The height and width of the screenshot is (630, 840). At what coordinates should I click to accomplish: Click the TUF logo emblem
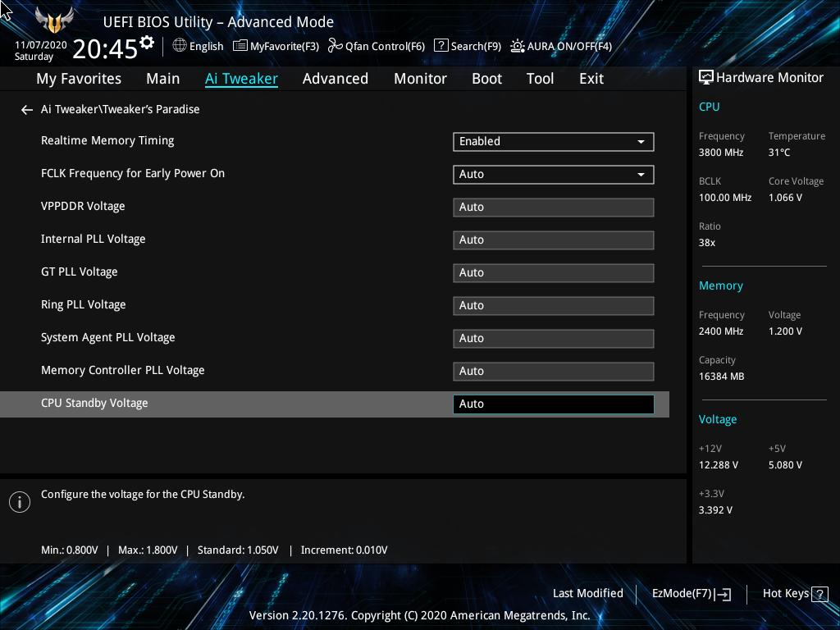point(54,21)
